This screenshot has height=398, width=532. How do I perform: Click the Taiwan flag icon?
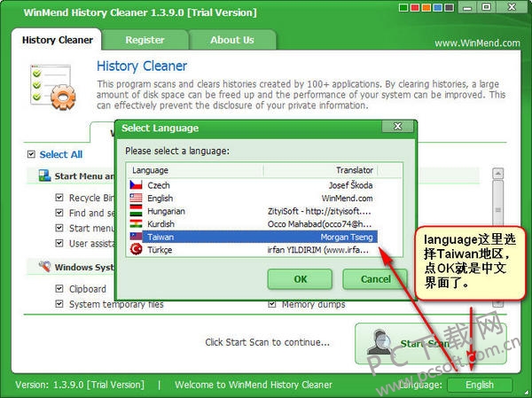coord(136,237)
